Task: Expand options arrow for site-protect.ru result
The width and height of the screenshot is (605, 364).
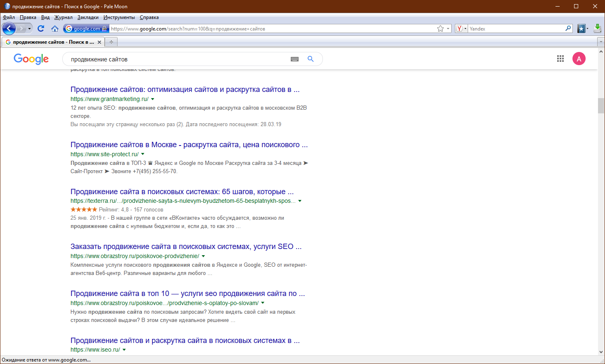Action: point(143,155)
